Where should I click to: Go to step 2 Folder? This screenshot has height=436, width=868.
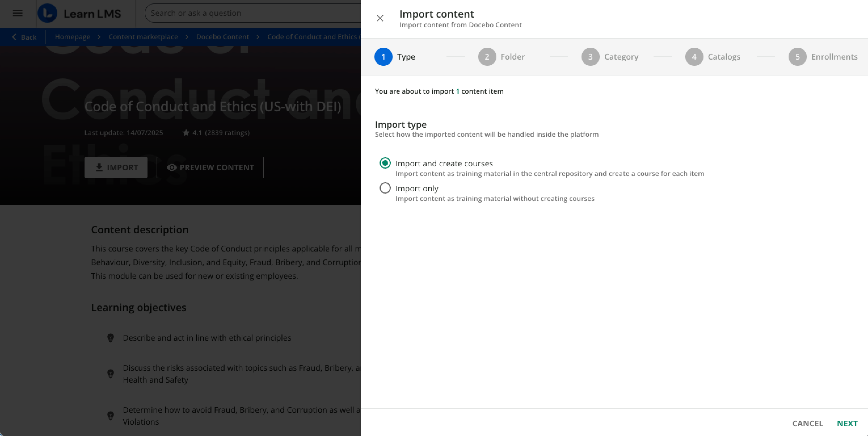tap(487, 57)
